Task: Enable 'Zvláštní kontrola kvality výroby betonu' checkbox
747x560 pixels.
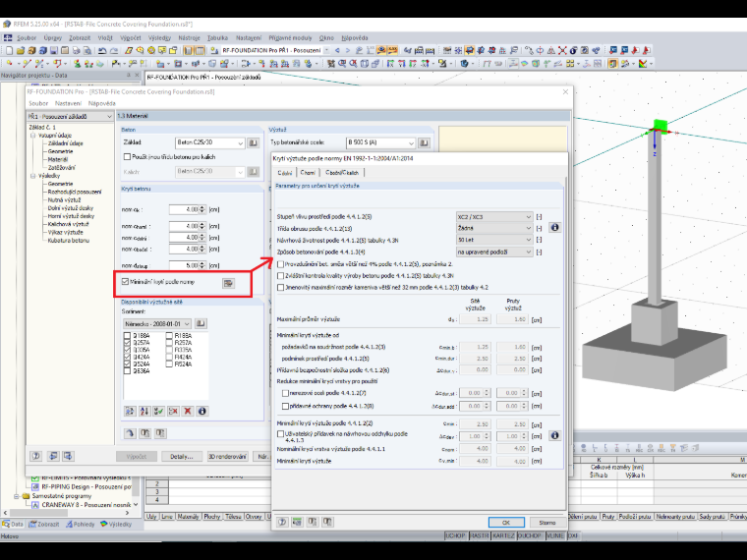Action: pyautogui.click(x=280, y=276)
